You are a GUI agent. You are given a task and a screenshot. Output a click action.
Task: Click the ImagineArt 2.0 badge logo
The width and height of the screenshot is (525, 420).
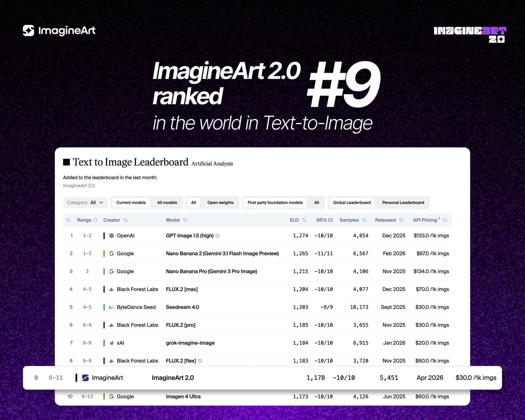pos(470,34)
